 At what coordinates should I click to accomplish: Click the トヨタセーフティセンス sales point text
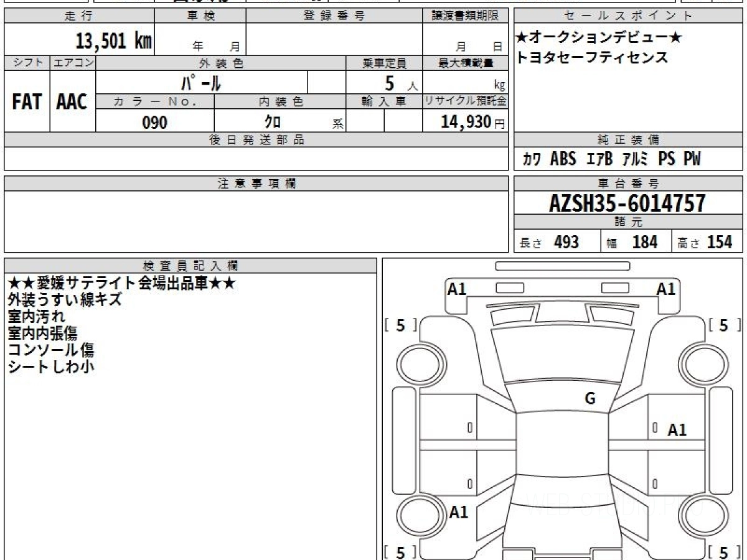click(x=592, y=57)
